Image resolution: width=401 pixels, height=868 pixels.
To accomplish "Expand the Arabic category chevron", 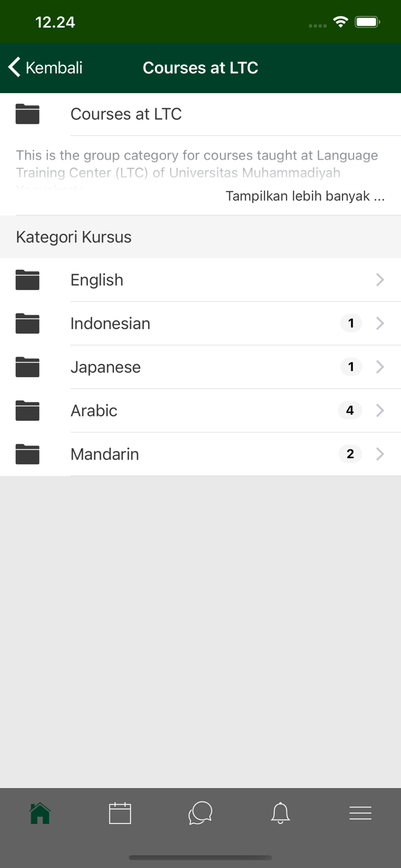I will tap(380, 411).
